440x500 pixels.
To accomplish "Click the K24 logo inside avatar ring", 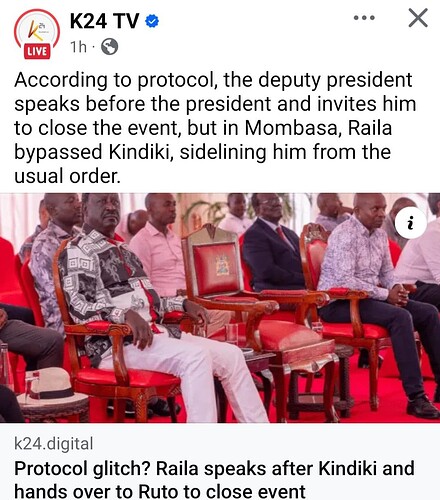I will (x=37, y=29).
